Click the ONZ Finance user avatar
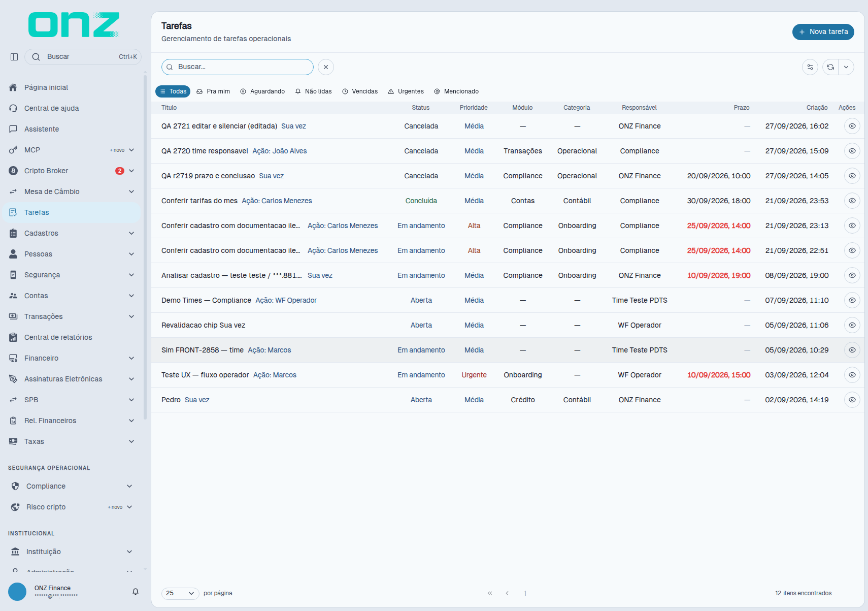The image size is (868, 611). (x=17, y=592)
